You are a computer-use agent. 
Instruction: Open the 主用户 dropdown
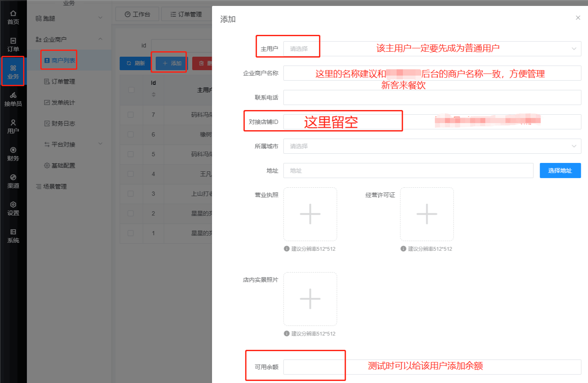[432, 49]
